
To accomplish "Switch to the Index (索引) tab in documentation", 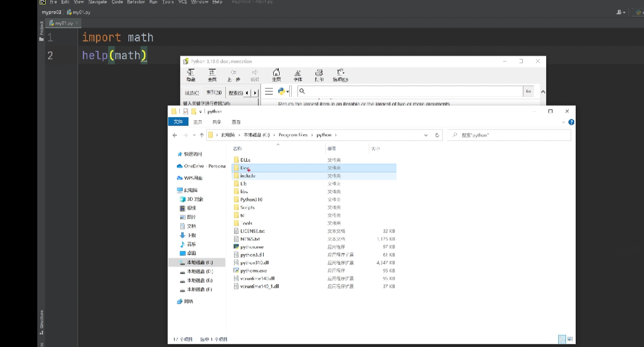I will tap(214, 93).
